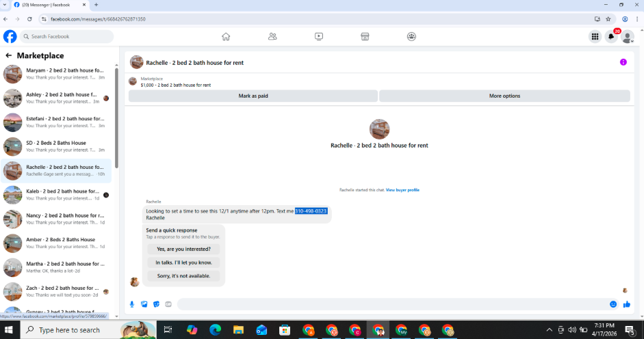Reload the page in browser
This screenshot has height=339, width=644.
pos(29,19)
